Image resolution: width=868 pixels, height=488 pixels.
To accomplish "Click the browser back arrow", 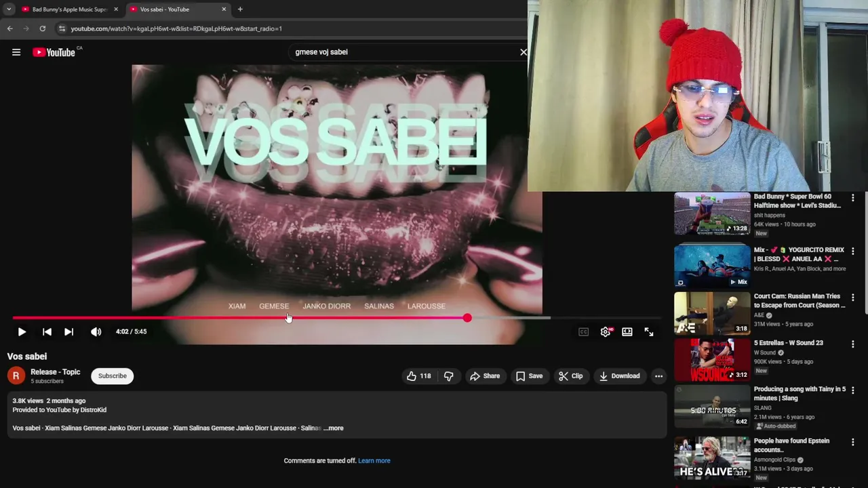I will [x=10, y=28].
